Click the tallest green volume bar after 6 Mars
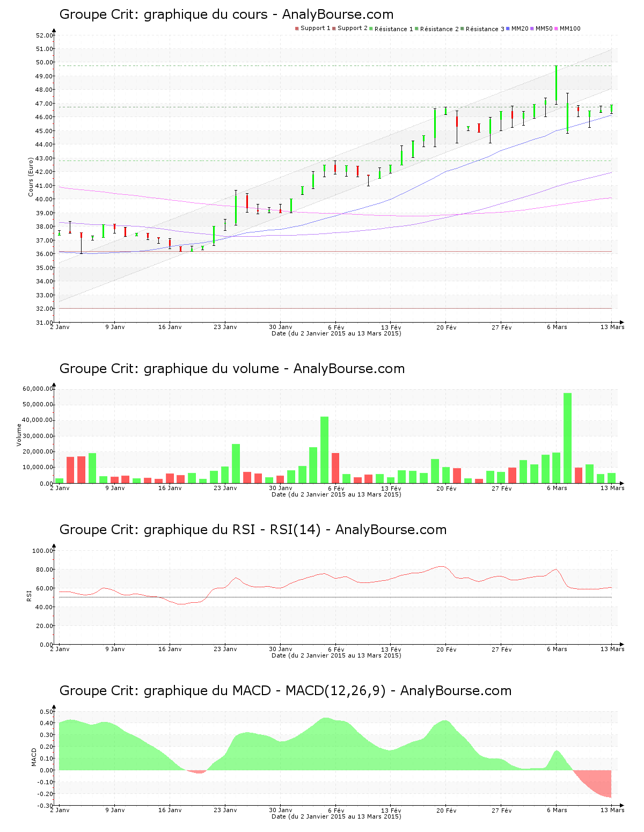Viewport: 644px width, 832px height. (x=567, y=438)
